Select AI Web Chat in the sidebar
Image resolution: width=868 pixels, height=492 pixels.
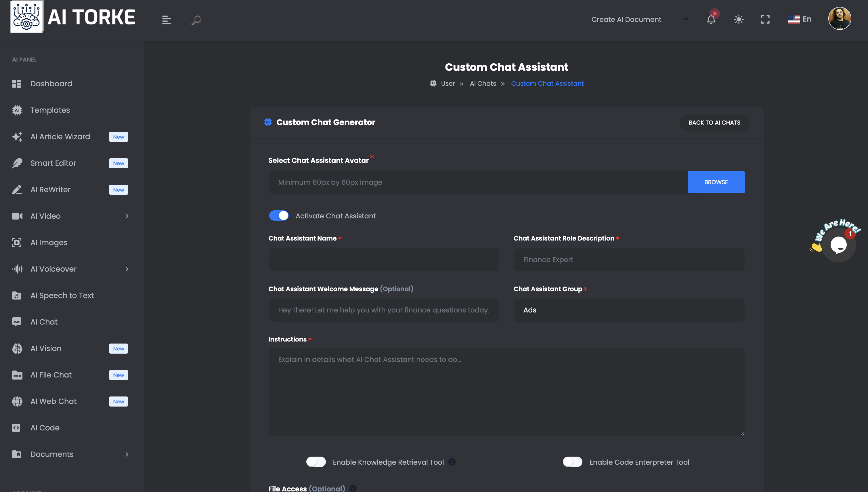(x=53, y=401)
